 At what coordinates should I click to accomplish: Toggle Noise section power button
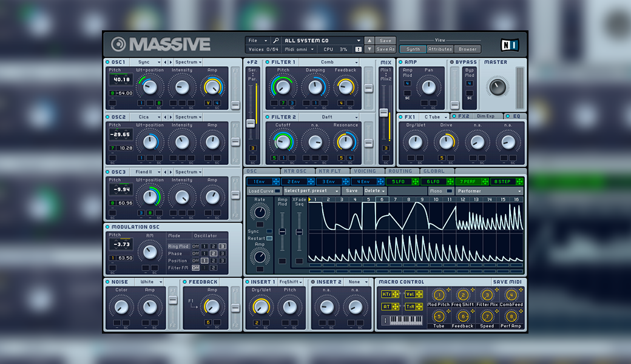pyautogui.click(x=107, y=282)
